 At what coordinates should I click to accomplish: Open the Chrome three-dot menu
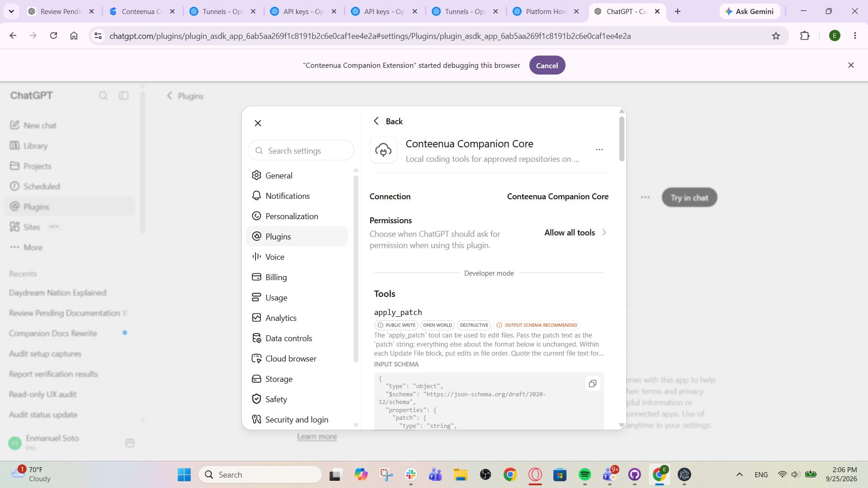coord(855,36)
